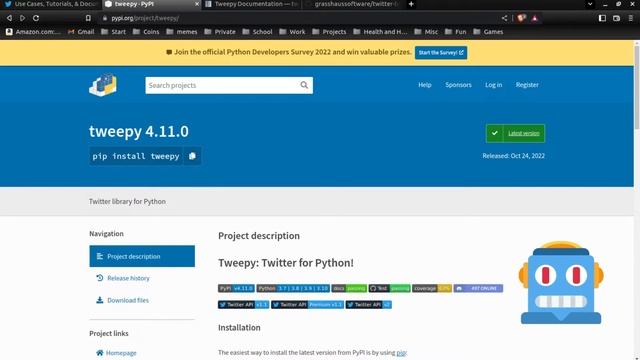Open the browser main menu icon
640x360 pixels.
[x=631, y=18]
